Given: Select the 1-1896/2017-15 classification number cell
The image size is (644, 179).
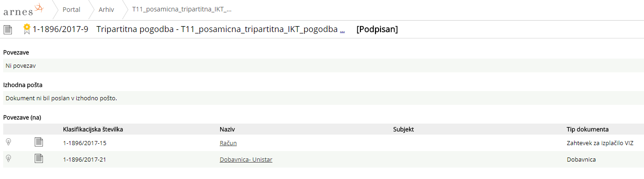Looking at the screenshot, I should [x=84, y=143].
